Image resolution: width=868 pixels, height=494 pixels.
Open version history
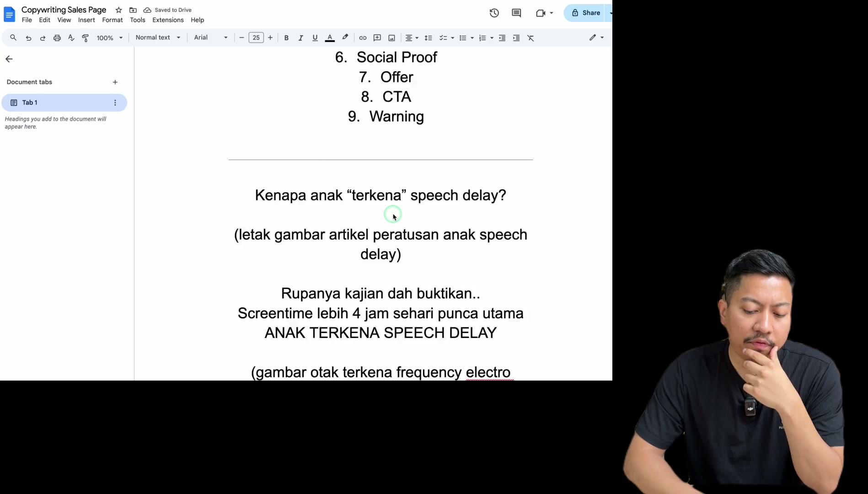(x=494, y=13)
